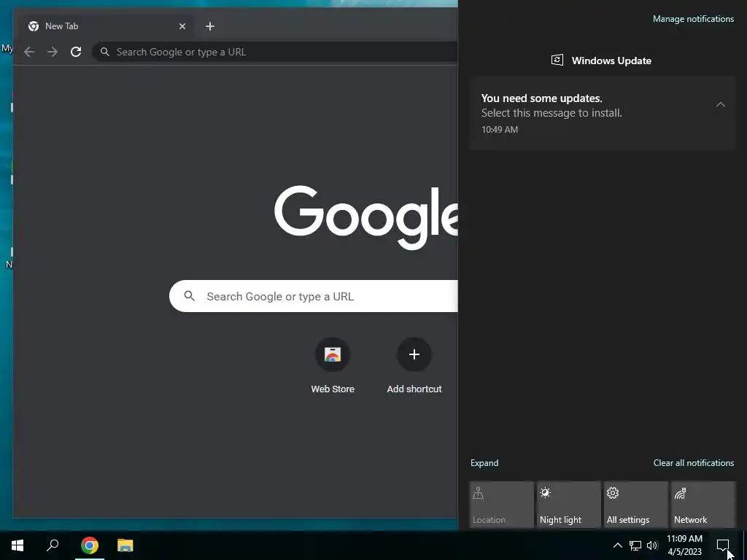This screenshot has height=560, width=747.
Task: Select the You need some updates notification
Action: point(603,113)
